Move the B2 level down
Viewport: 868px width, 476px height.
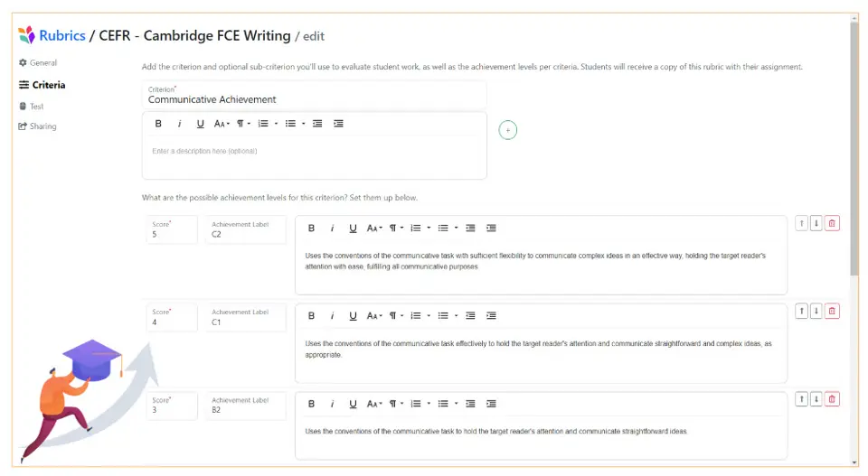click(816, 399)
